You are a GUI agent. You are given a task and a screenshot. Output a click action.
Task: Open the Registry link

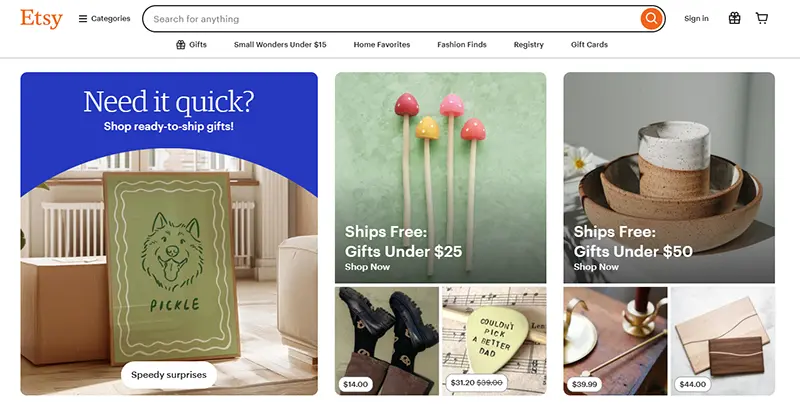[x=529, y=44]
